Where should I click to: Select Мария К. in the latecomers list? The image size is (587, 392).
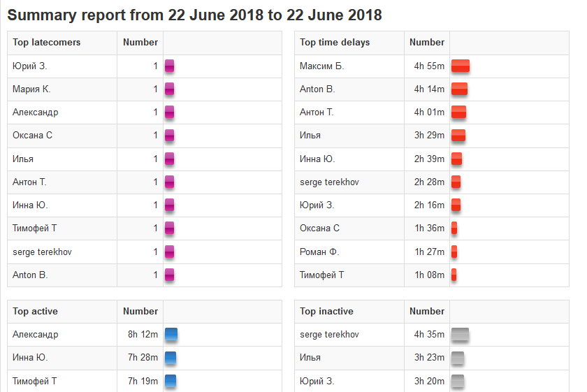pos(31,89)
